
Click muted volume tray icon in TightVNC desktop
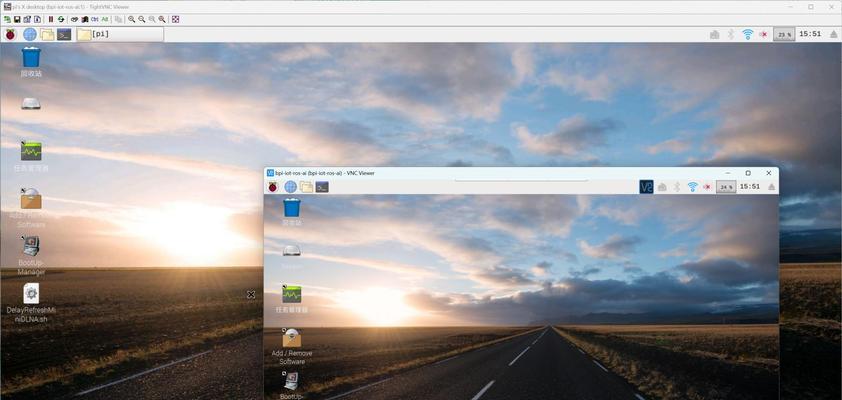click(764, 34)
